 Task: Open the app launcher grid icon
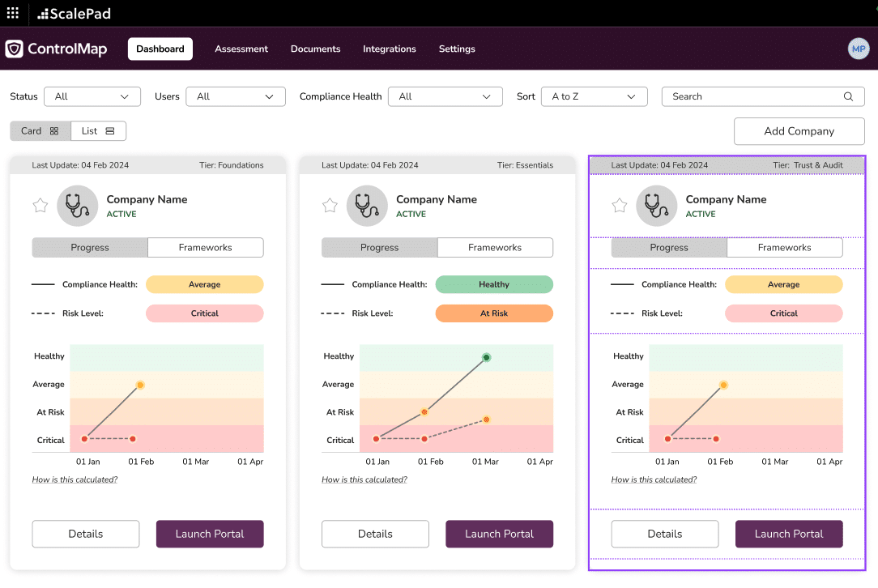[x=12, y=13]
